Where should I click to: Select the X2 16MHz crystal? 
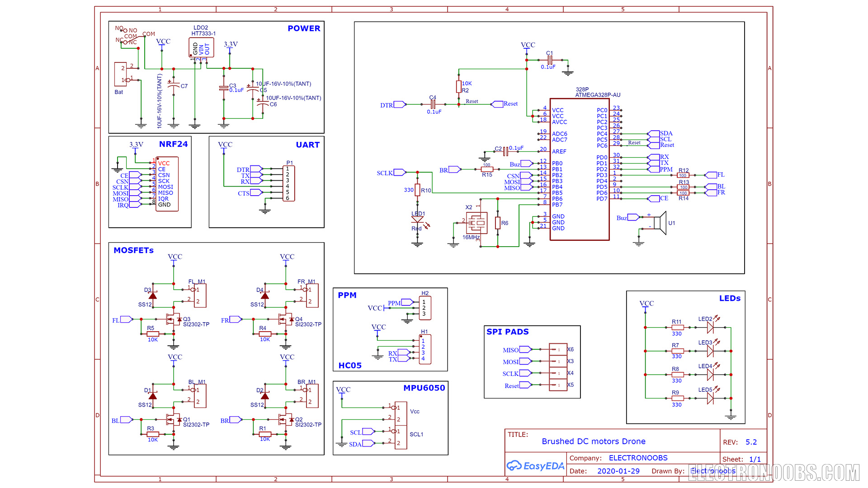click(477, 223)
